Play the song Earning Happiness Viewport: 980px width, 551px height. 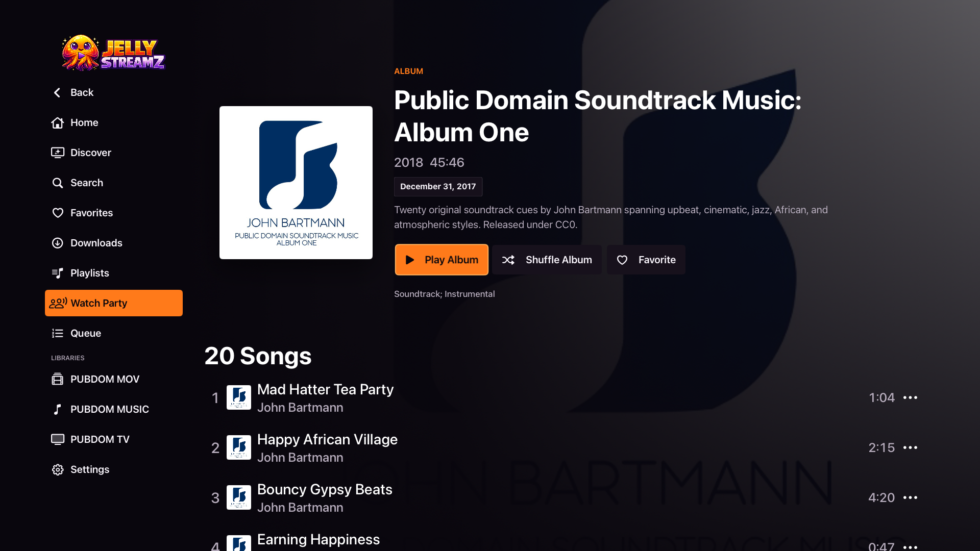318,539
